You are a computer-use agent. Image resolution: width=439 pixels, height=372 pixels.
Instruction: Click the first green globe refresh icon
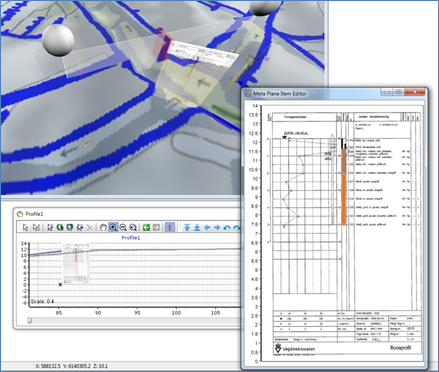point(60,227)
